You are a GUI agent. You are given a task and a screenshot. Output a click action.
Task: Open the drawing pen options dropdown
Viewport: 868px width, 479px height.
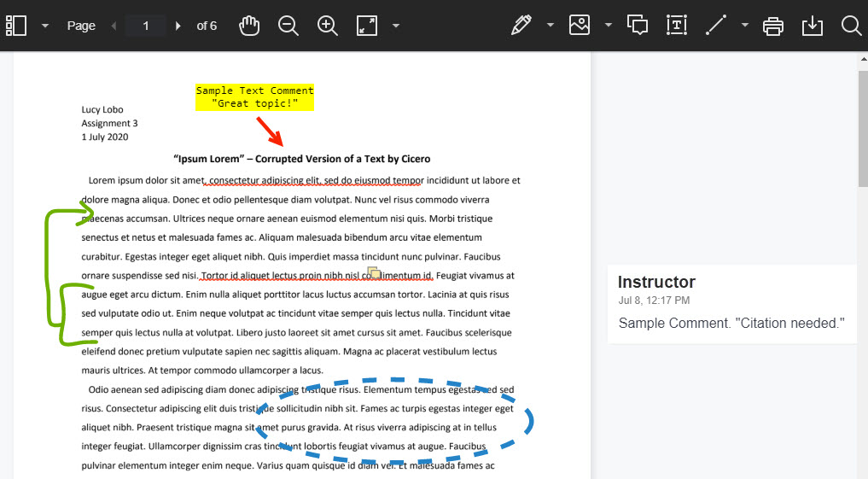click(551, 26)
